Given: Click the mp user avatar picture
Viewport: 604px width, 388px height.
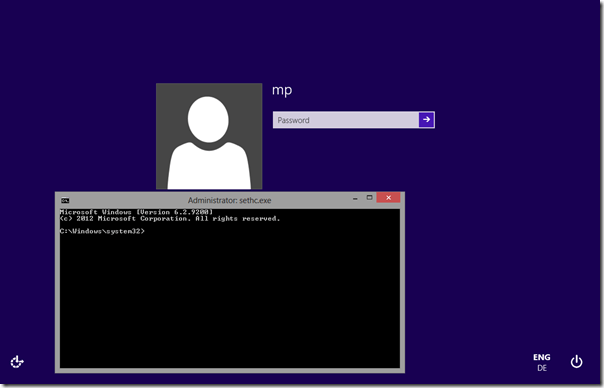Looking at the screenshot, I should (x=209, y=136).
